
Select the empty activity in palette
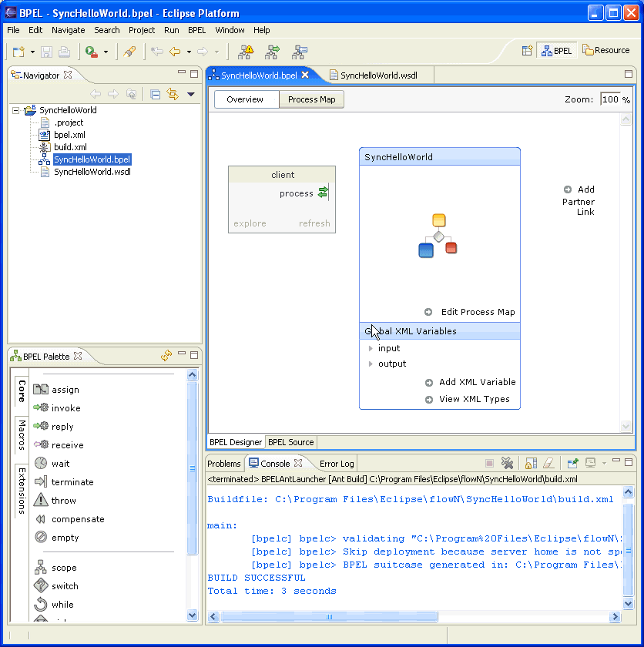point(56,538)
